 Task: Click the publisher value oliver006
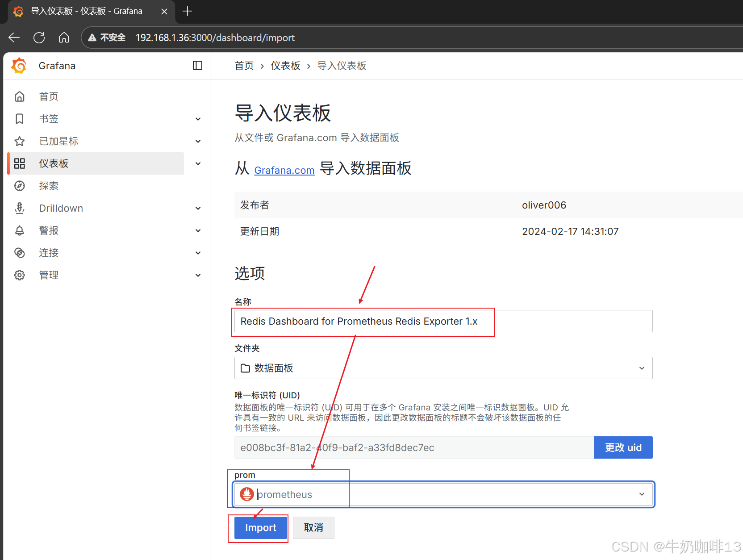(544, 205)
